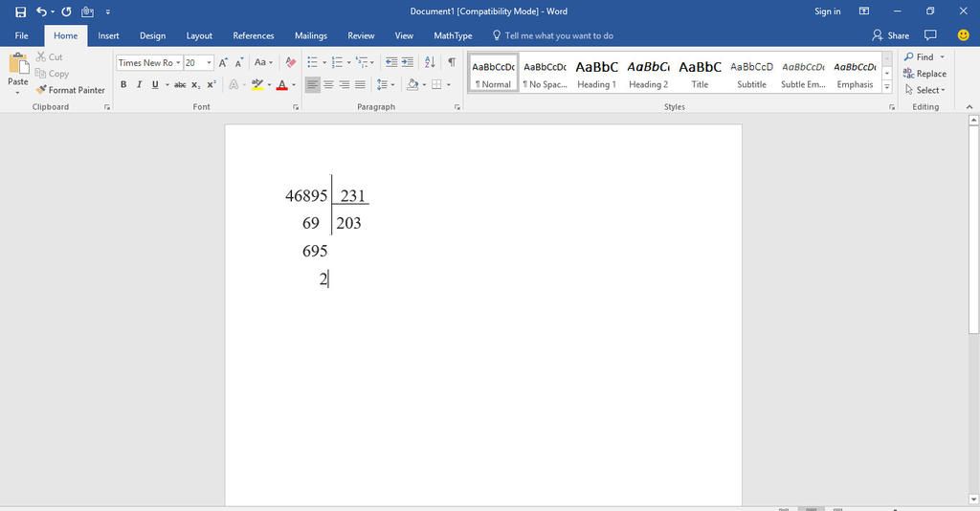Open the font color dropdown arrow
This screenshot has height=511, width=980.
click(294, 84)
